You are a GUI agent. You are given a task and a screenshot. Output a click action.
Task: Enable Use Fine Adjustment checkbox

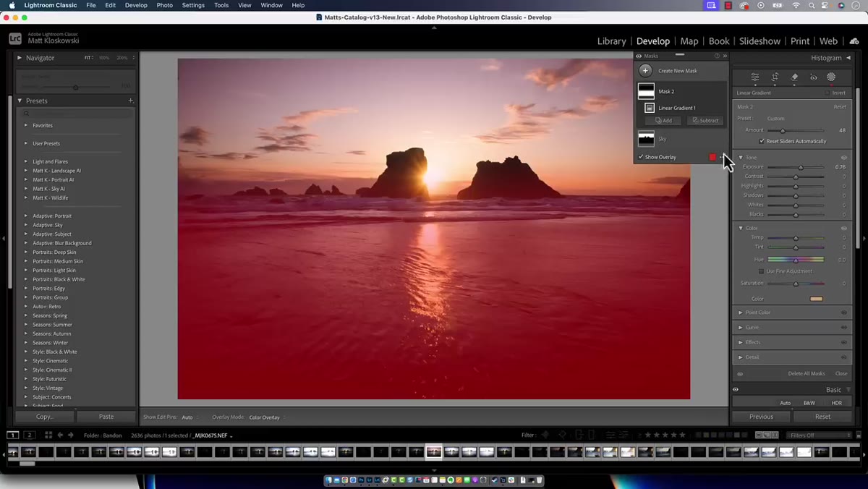click(x=762, y=271)
